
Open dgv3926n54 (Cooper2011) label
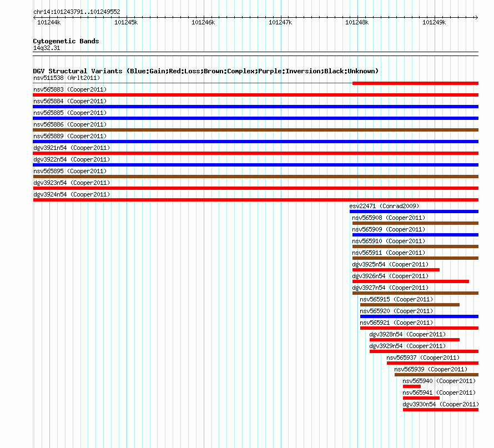390,276
